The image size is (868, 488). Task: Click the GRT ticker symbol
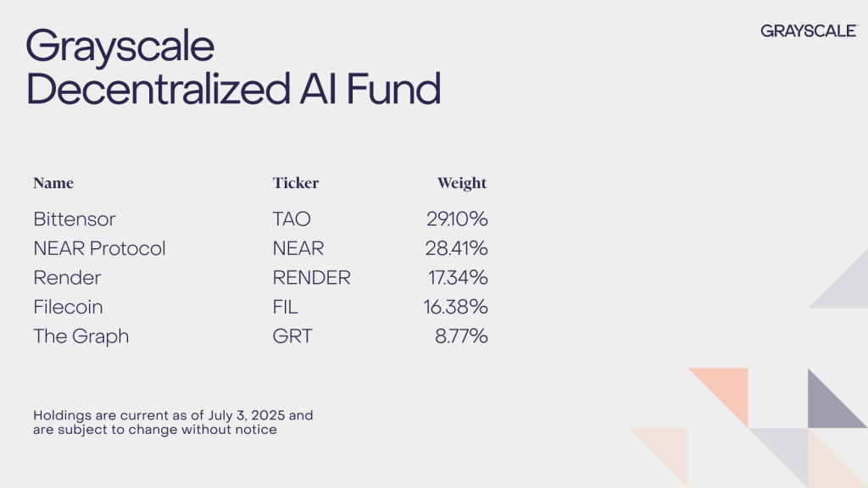292,336
